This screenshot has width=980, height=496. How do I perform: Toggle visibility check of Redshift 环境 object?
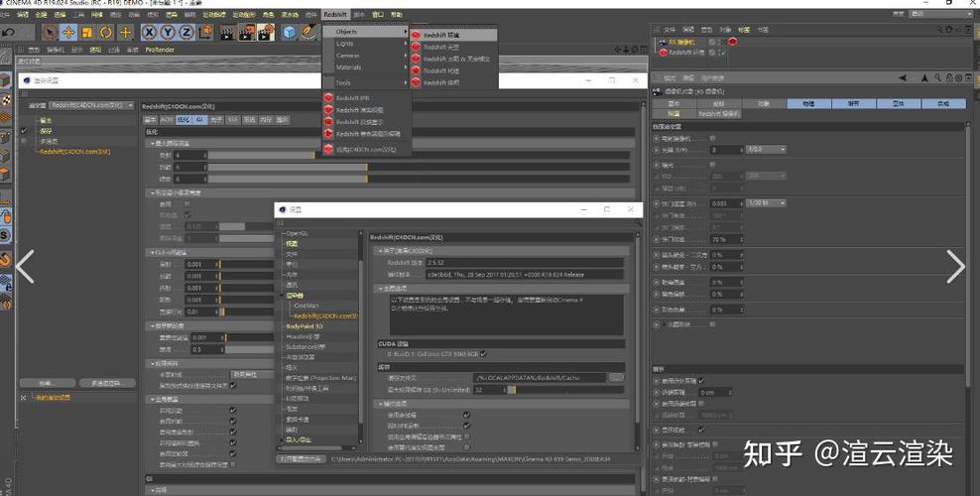click(x=722, y=53)
